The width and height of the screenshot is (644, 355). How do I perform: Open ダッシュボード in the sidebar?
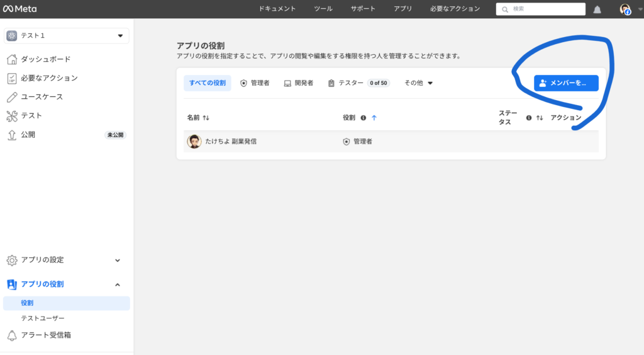(45, 59)
